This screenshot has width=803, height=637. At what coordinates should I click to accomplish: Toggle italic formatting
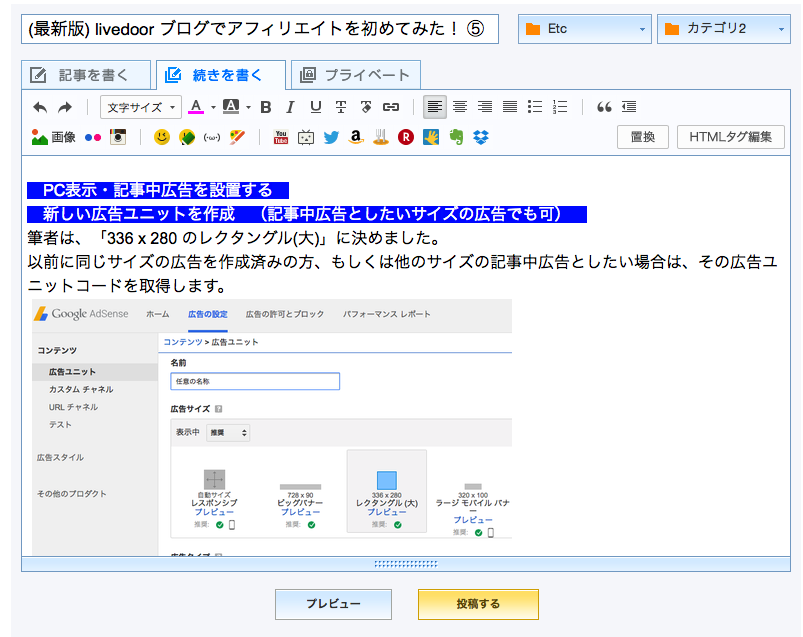click(290, 107)
